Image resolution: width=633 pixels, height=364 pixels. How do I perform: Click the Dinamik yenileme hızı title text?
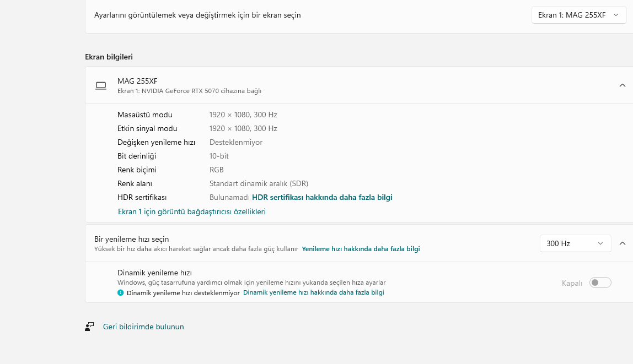click(x=154, y=273)
